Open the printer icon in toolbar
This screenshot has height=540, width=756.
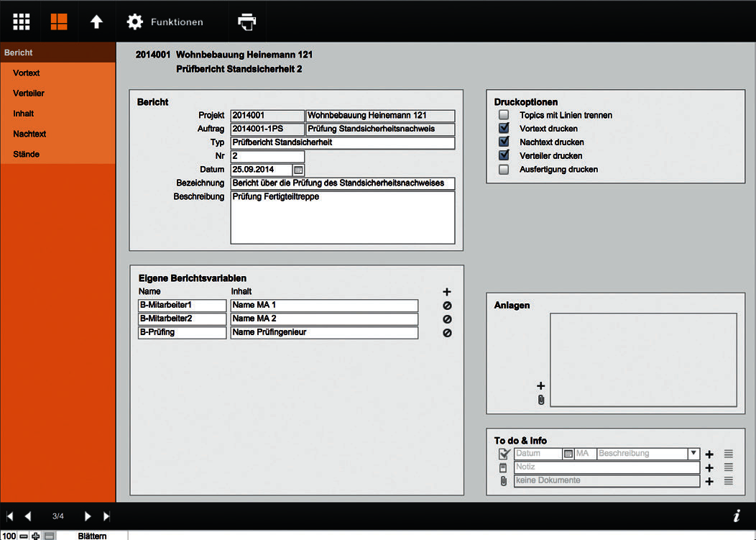coord(247,22)
